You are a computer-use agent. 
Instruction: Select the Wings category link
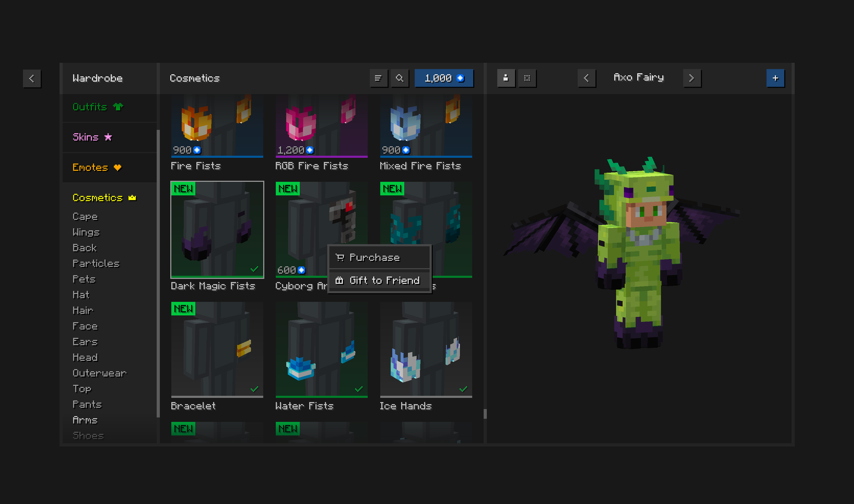click(86, 232)
